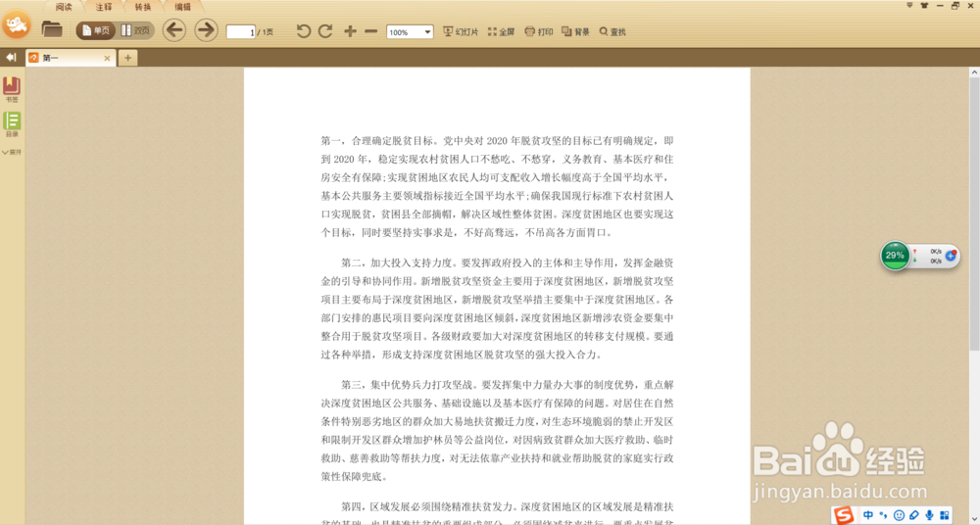Screen dimensions: 980x525
Task: Select the 编辑 (Edit) ribbon tab
Action: pyautogui.click(x=183, y=7)
